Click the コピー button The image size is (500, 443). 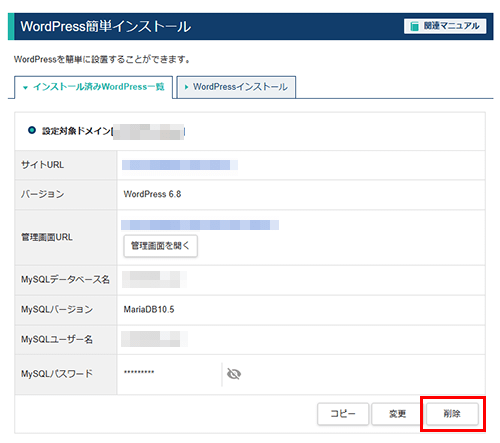[343, 414]
